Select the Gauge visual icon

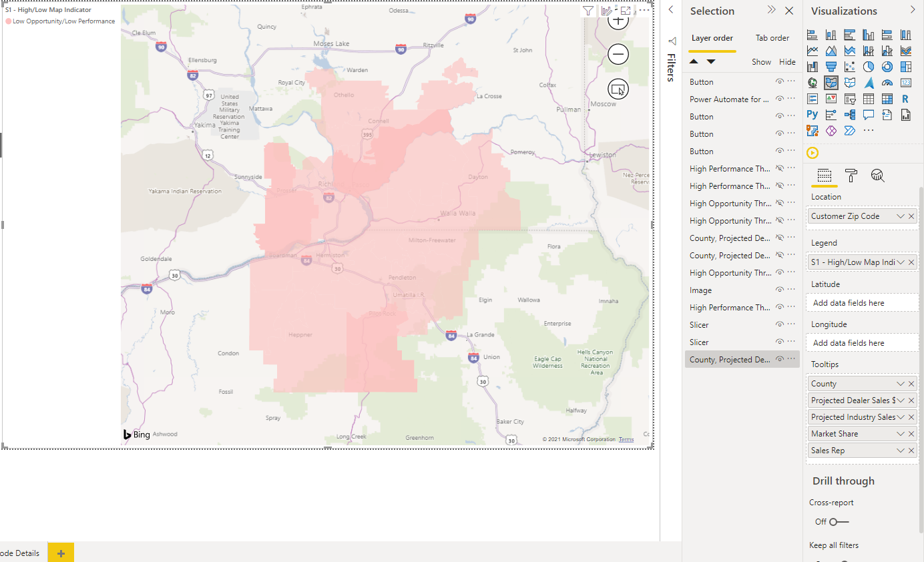pos(887,83)
